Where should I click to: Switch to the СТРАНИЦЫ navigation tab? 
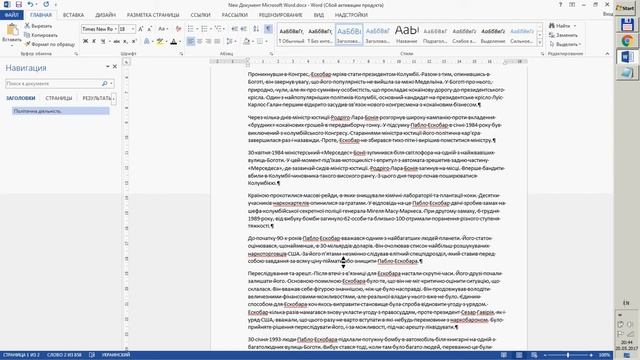click(x=59, y=98)
